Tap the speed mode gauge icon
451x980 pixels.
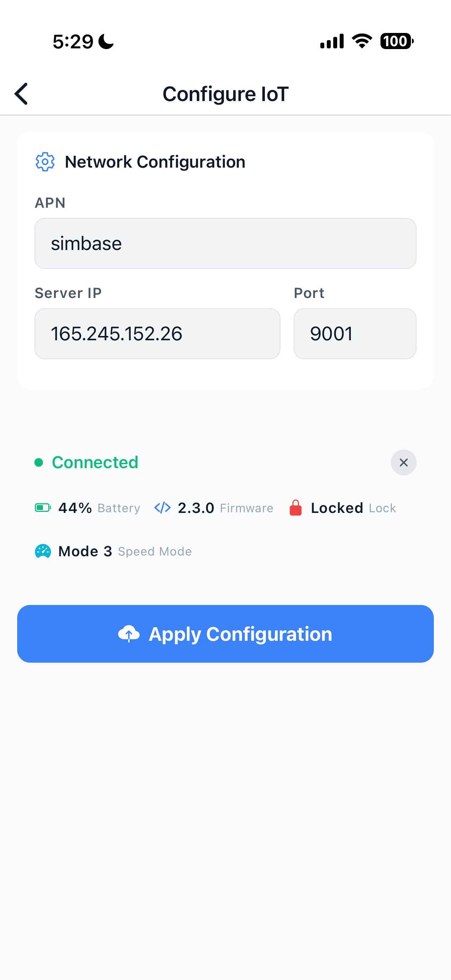[x=43, y=551]
